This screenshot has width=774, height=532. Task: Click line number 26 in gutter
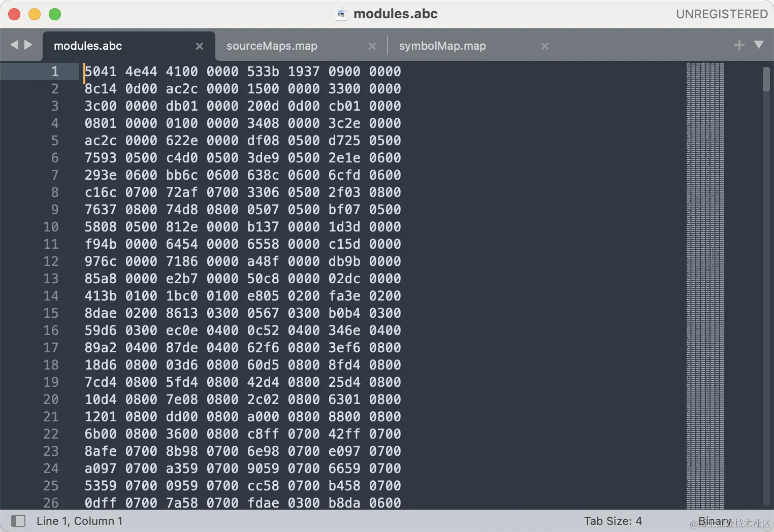tap(51, 503)
